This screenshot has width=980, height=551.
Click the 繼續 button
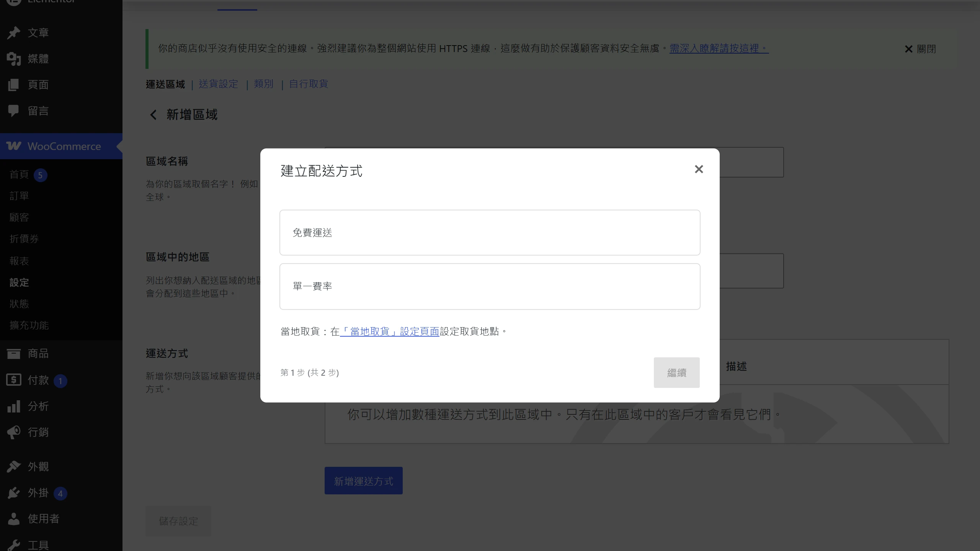click(x=676, y=373)
